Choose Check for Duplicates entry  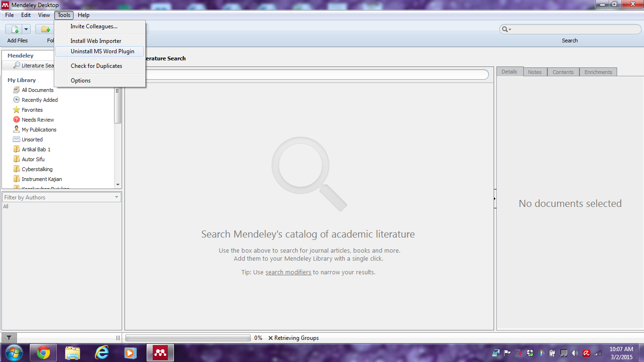pyautogui.click(x=100, y=66)
